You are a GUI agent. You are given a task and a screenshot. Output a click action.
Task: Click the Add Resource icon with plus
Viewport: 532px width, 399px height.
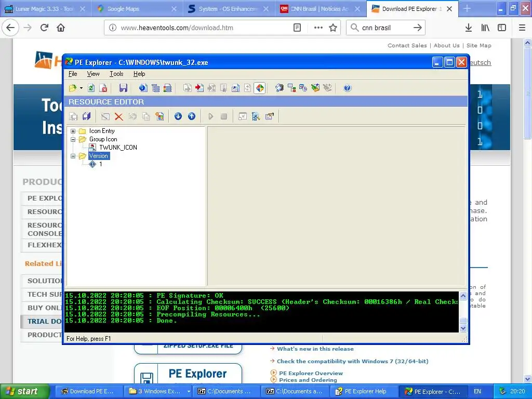click(x=159, y=116)
